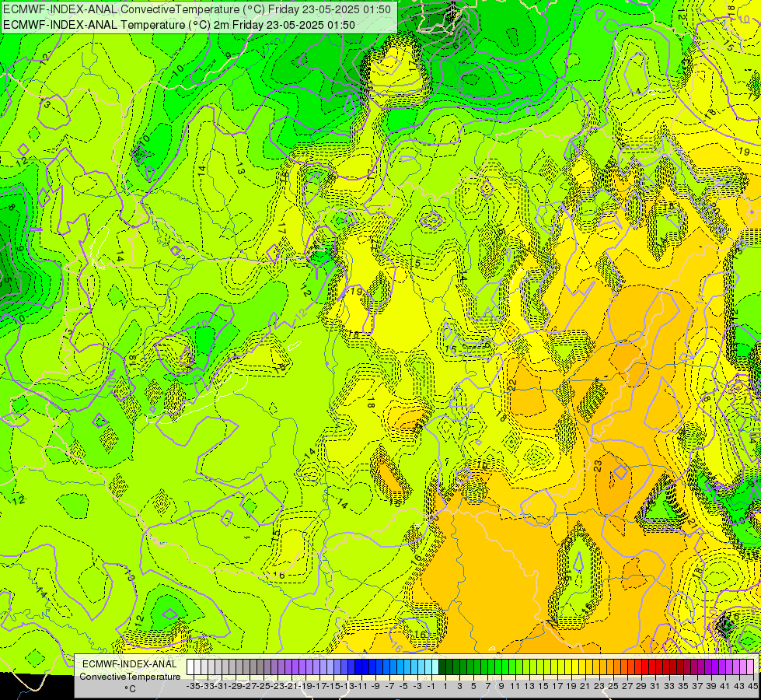Image resolution: width=761 pixels, height=700 pixels.
Task: Click the Temperature 2m title line
Action: coord(179,25)
